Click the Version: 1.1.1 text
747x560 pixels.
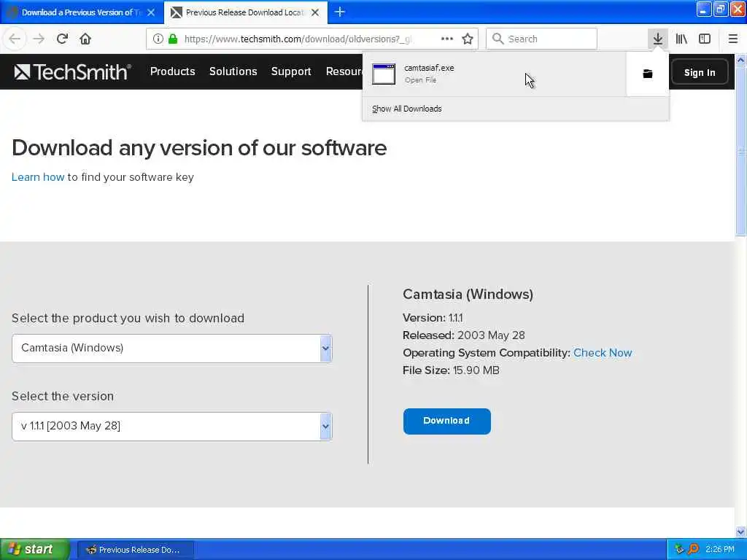click(433, 318)
